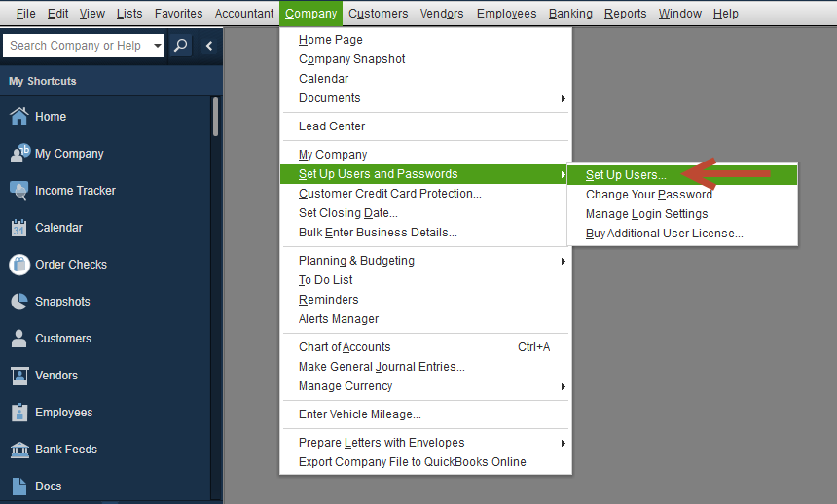Click the Search Company or Help field

click(x=79, y=46)
